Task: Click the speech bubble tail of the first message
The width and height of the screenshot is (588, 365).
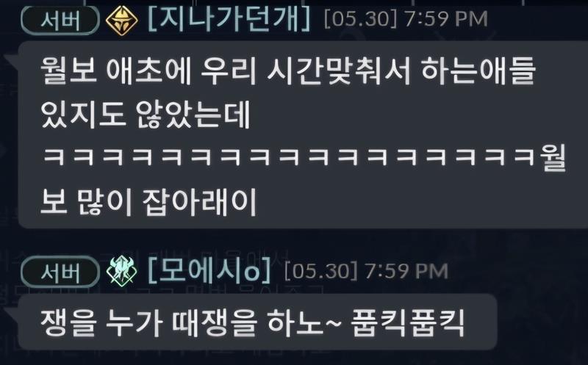Action: (x=10, y=61)
